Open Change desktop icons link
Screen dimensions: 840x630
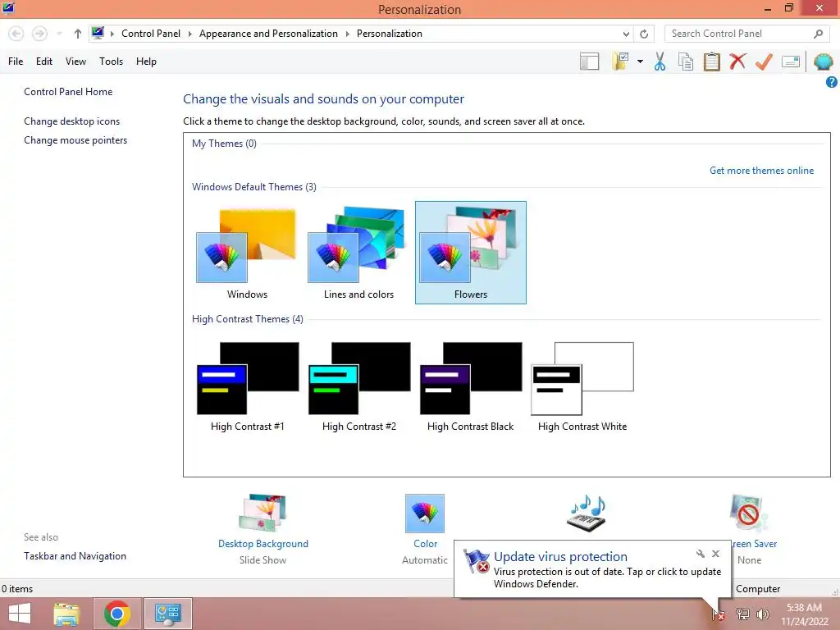pyautogui.click(x=72, y=121)
